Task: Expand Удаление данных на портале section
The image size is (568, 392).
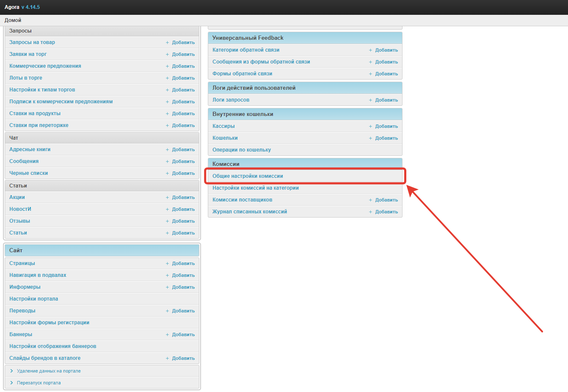Action: 48,371
